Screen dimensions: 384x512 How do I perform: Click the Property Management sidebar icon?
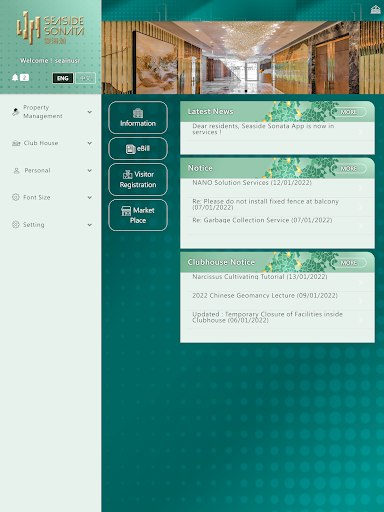(16, 112)
